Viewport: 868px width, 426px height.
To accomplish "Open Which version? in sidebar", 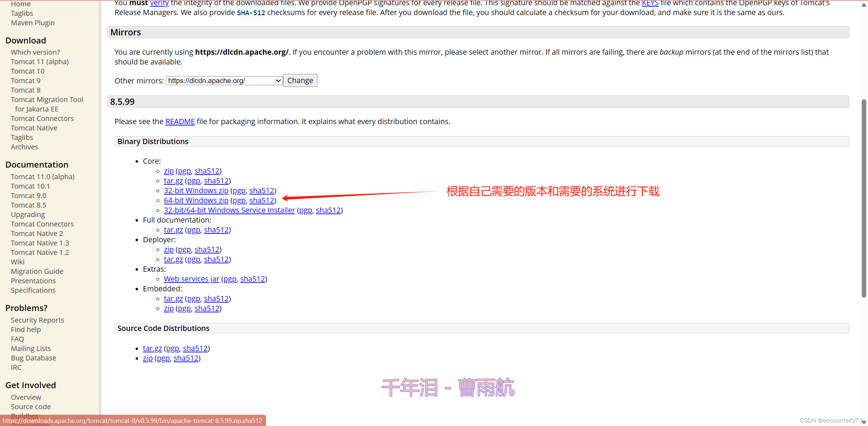I will click(x=35, y=52).
